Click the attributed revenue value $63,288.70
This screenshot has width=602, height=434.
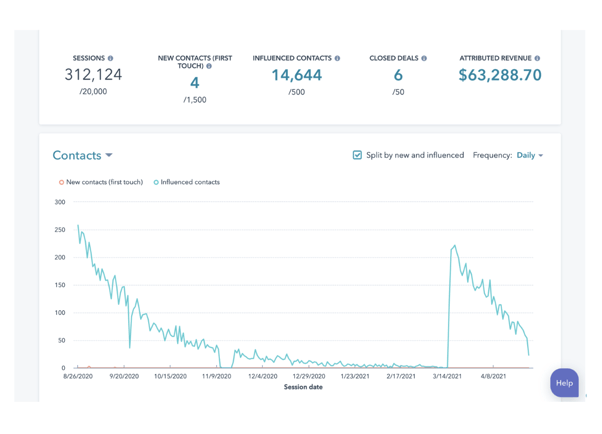point(500,75)
